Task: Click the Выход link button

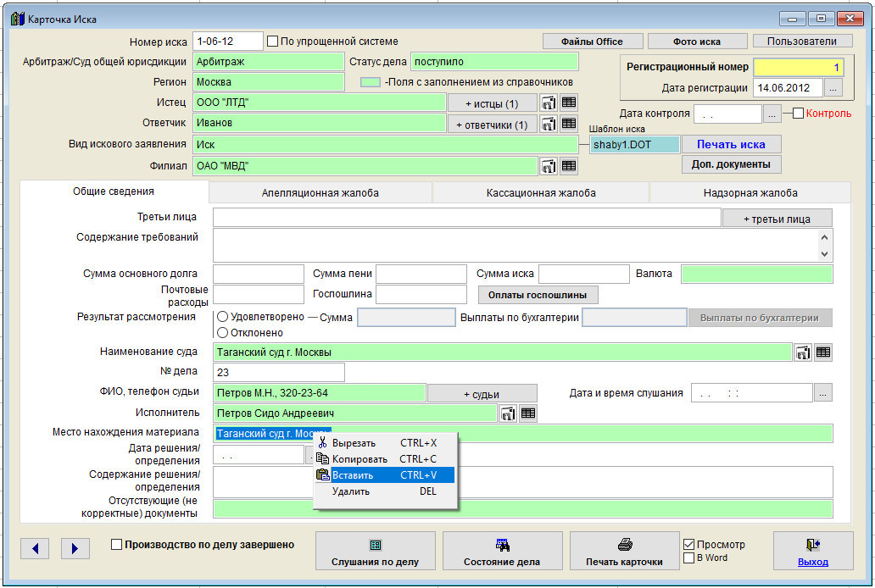Action: pyautogui.click(x=812, y=553)
